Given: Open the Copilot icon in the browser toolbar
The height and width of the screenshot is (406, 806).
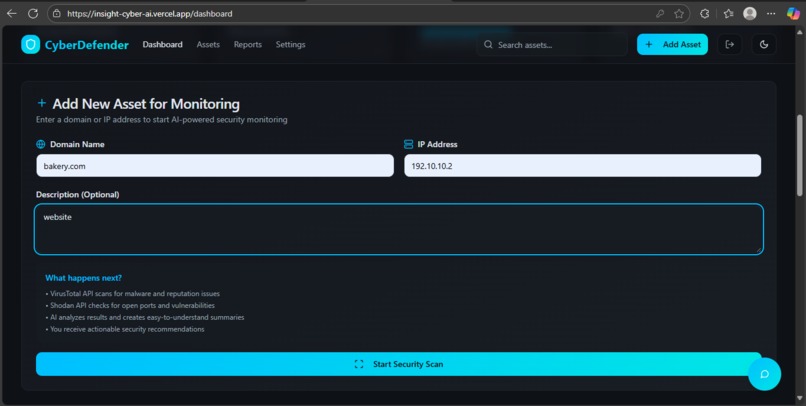Looking at the screenshot, I should pos(793,14).
